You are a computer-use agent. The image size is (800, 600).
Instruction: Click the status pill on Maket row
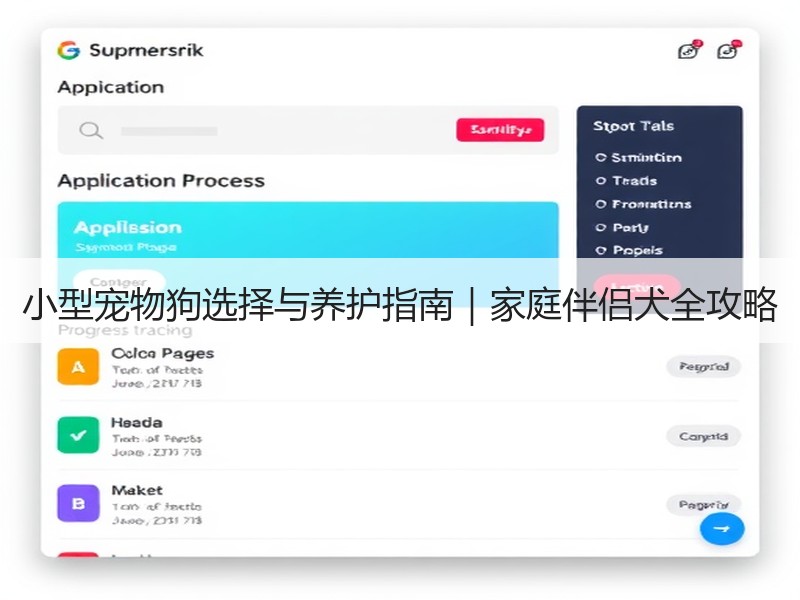pos(704,504)
